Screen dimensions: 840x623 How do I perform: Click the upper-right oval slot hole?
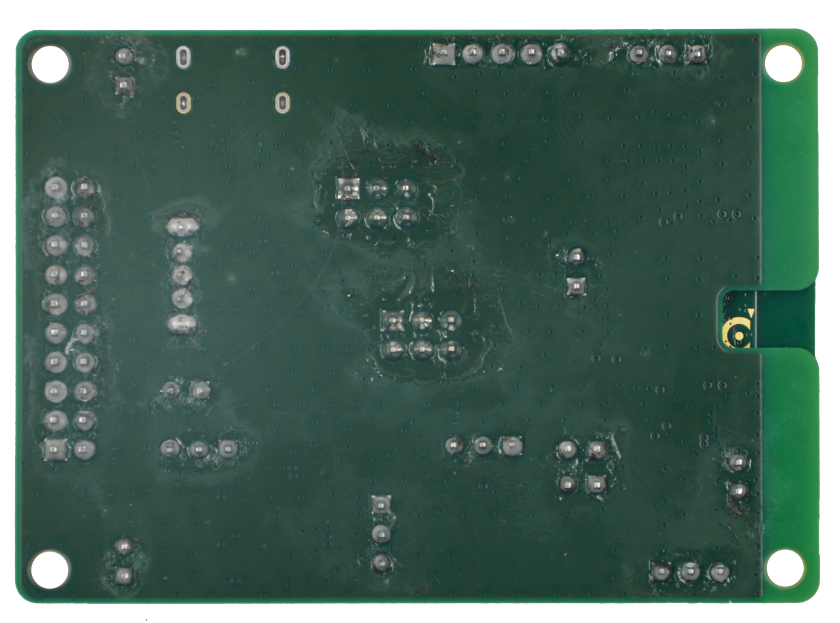pyautogui.click(x=281, y=57)
